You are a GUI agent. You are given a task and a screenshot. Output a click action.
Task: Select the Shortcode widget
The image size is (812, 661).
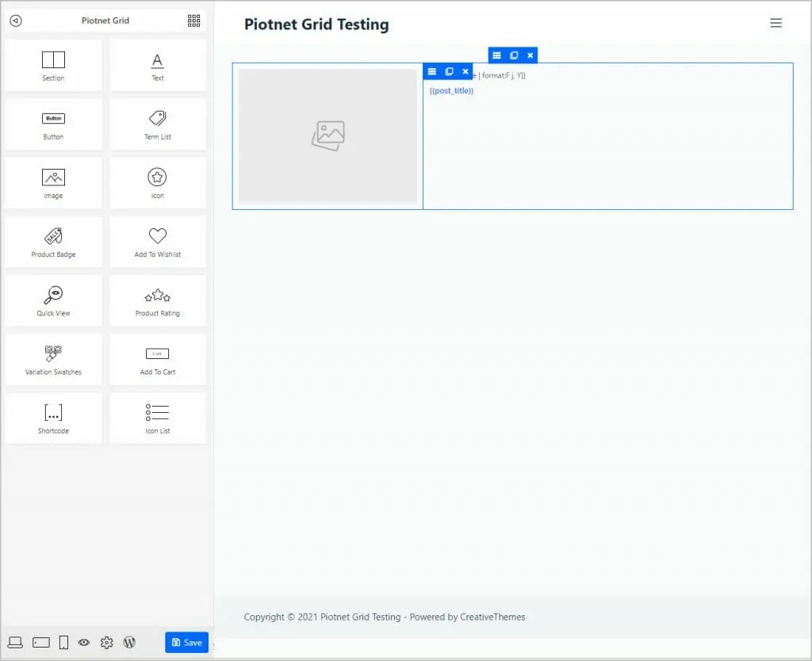(53, 418)
